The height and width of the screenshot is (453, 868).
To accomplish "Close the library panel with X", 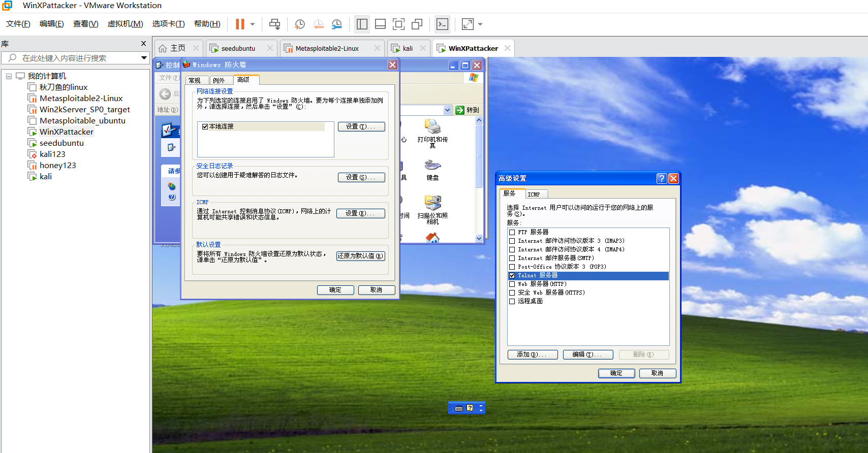I will 143,44.
